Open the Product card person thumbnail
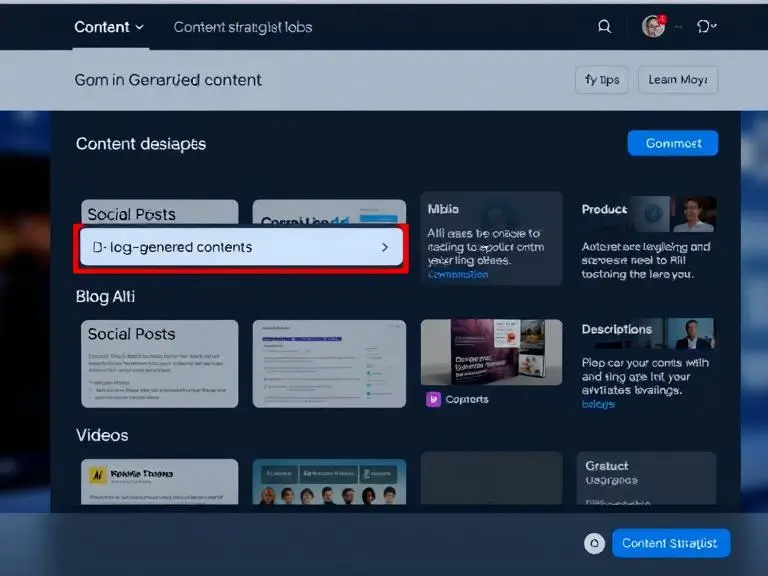Screen dimensions: 768x576 [694, 214]
